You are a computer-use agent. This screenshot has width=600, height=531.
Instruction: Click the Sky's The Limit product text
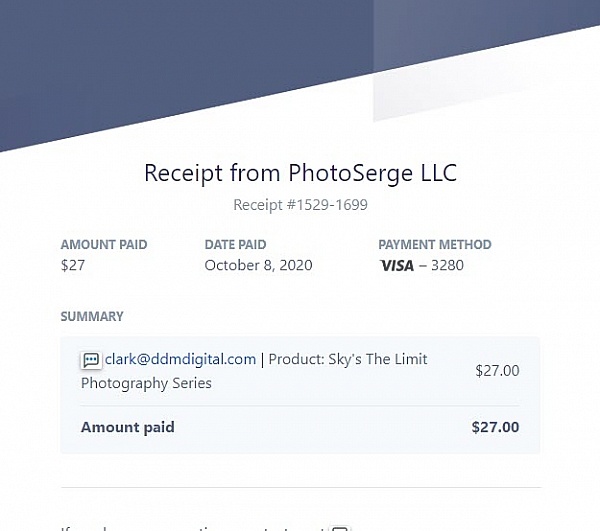378,359
